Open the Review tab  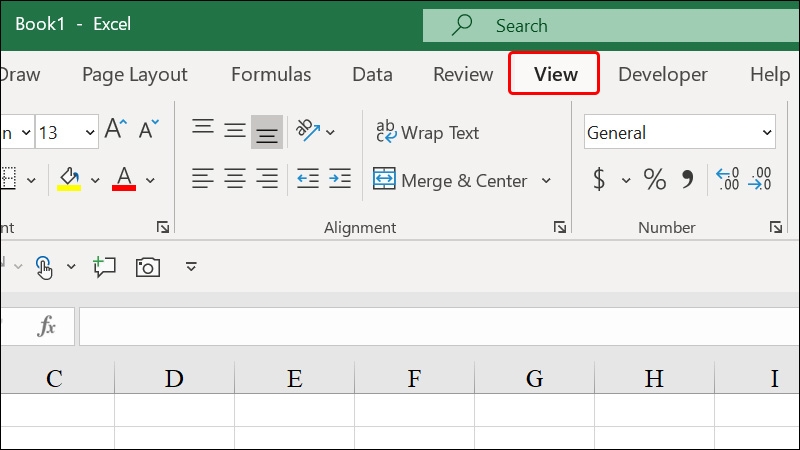click(463, 74)
